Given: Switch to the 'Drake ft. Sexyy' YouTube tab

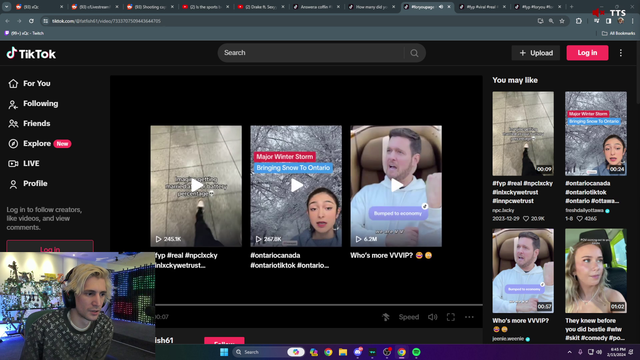Looking at the screenshot, I should click(261, 7).
